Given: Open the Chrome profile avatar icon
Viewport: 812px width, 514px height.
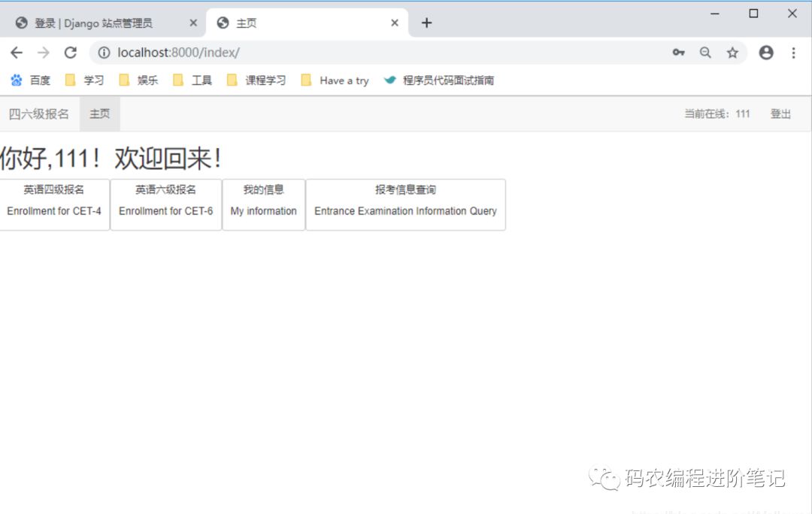Looking at the screenshot, I should tap(766, 53).
